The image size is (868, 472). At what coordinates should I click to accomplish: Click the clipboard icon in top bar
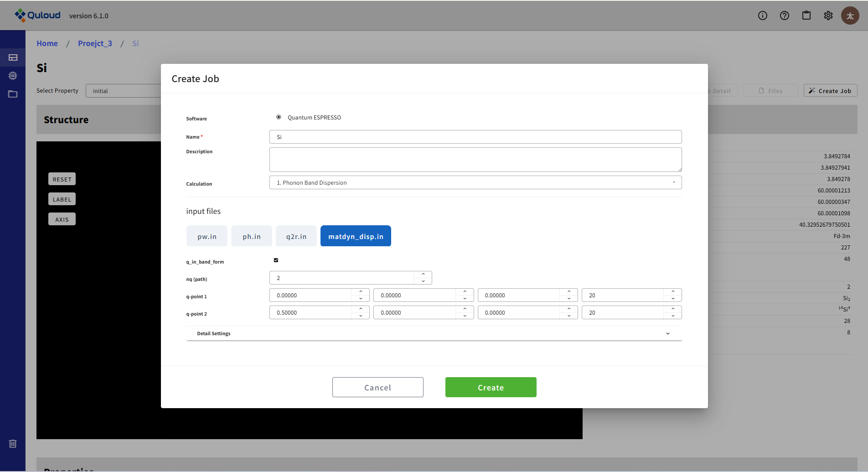click(806, 16)
